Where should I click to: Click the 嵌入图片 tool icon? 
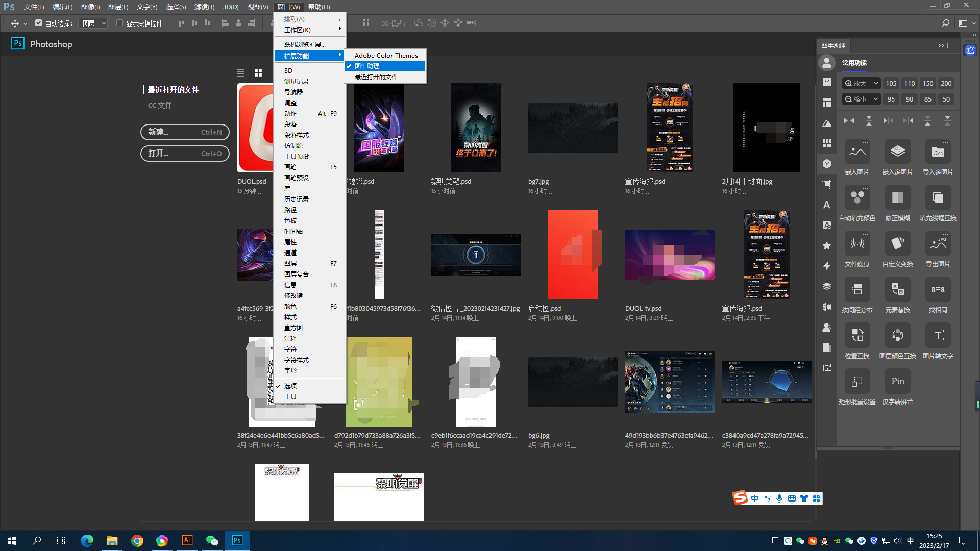(857, 152)
